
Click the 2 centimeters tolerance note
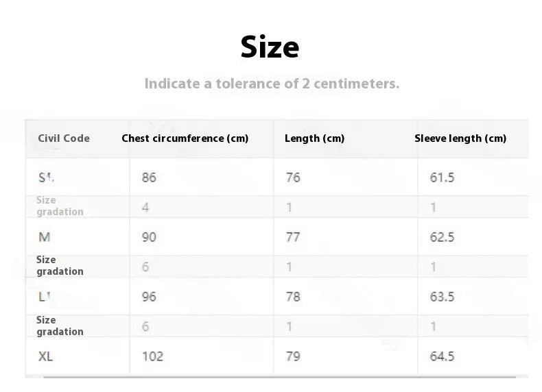click(272, 84)
